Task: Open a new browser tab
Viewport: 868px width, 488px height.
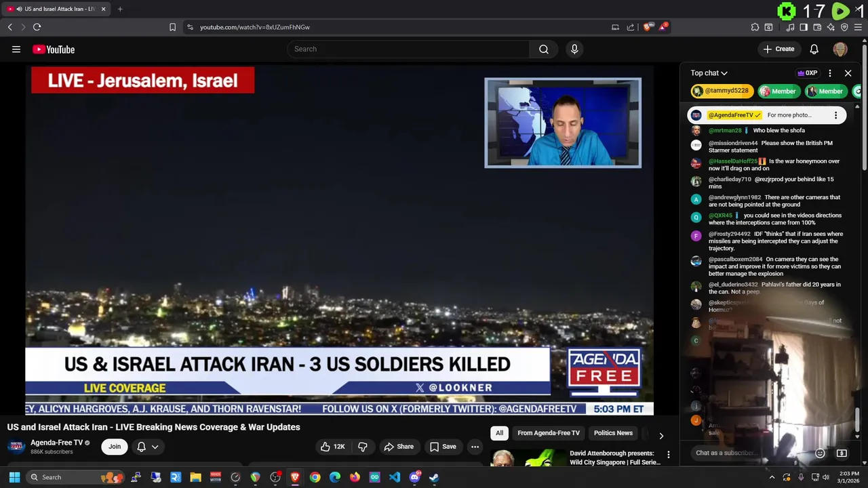Action: click(x=120, y=9)
